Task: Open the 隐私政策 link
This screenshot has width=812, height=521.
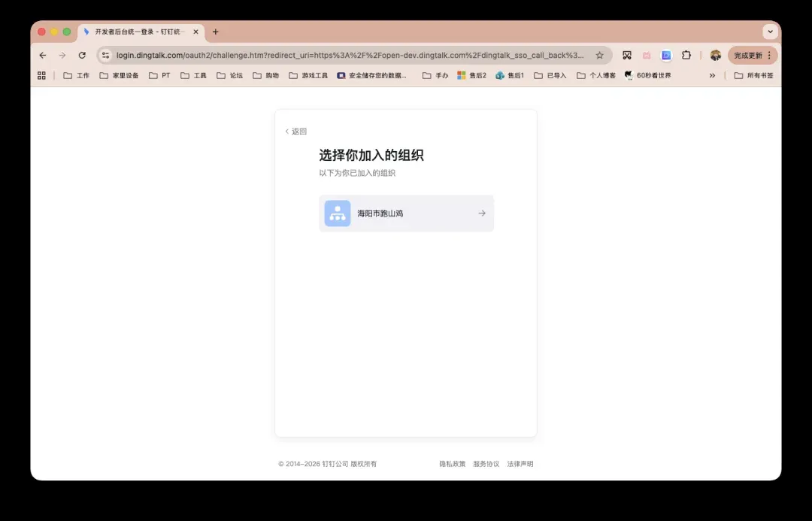Action: pos(452,464)
